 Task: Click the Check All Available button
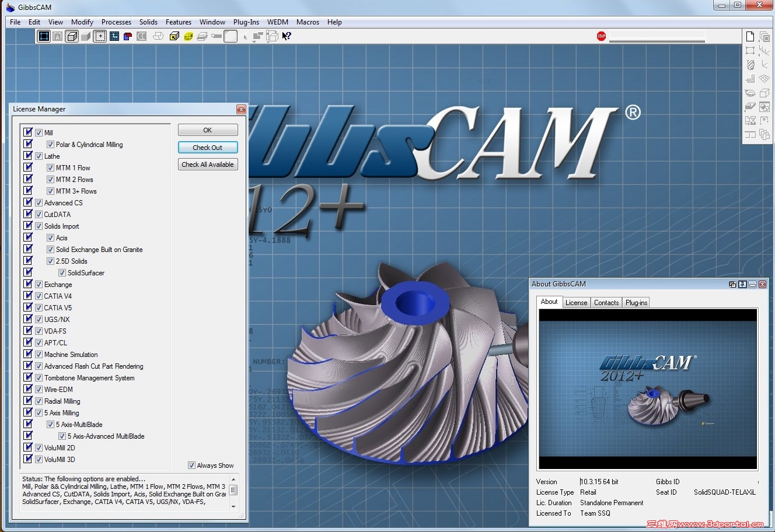208,164
